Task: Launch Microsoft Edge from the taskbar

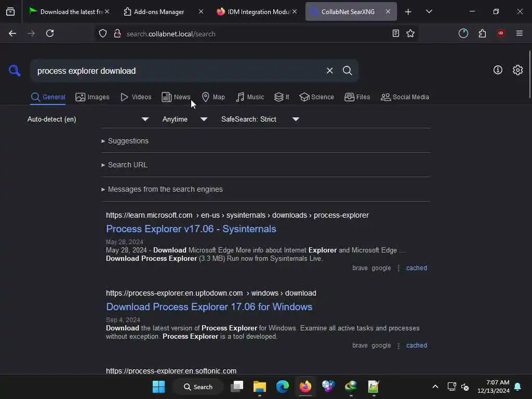Action: (282, 387)
